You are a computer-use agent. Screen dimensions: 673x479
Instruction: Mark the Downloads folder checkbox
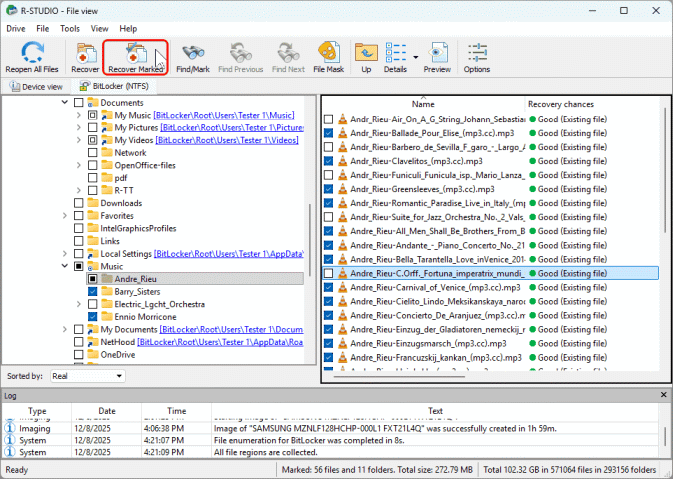click(x=80, y=203)
